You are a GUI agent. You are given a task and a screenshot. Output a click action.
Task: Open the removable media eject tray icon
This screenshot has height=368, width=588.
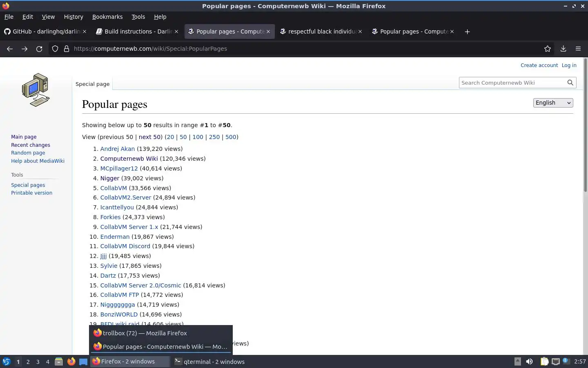[x=517, y=361]
